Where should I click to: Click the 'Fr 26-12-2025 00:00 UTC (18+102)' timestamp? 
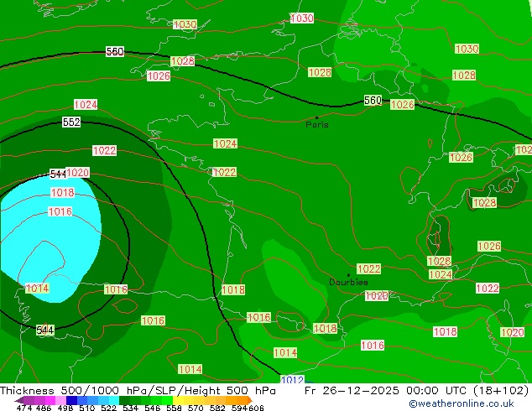click(417, 390)
